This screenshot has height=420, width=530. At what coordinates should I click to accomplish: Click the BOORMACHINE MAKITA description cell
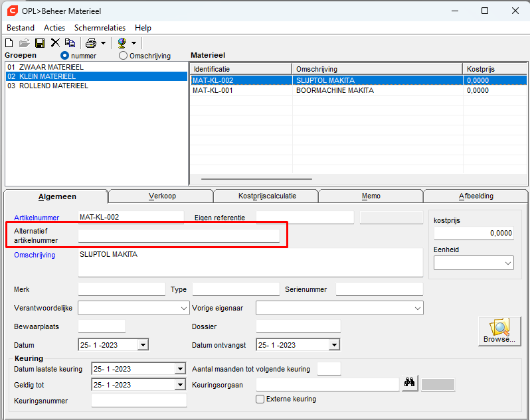coord(377,90)
